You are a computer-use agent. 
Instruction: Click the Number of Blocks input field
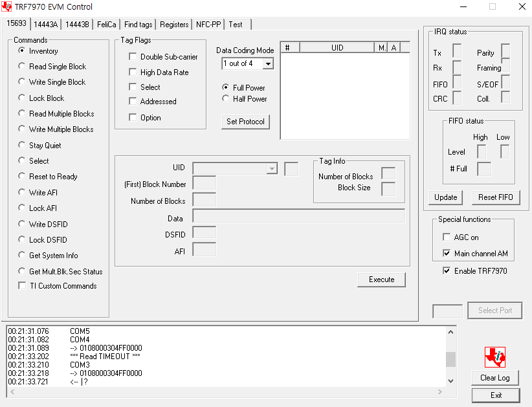[205, 200]
